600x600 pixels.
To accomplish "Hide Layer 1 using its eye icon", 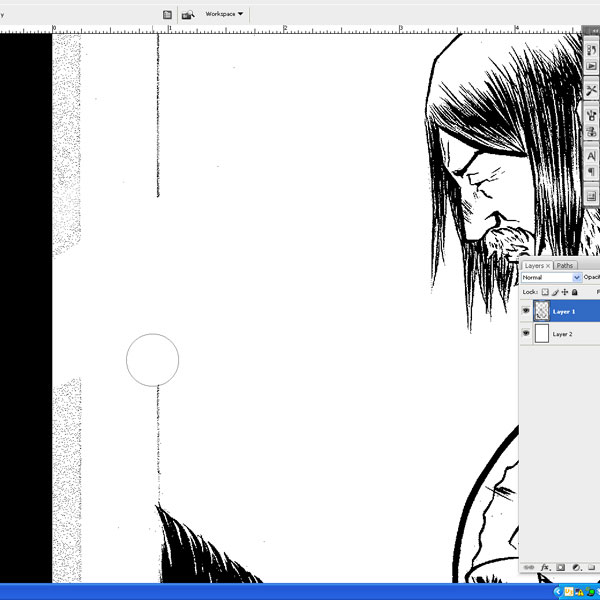I will point(526,311).
